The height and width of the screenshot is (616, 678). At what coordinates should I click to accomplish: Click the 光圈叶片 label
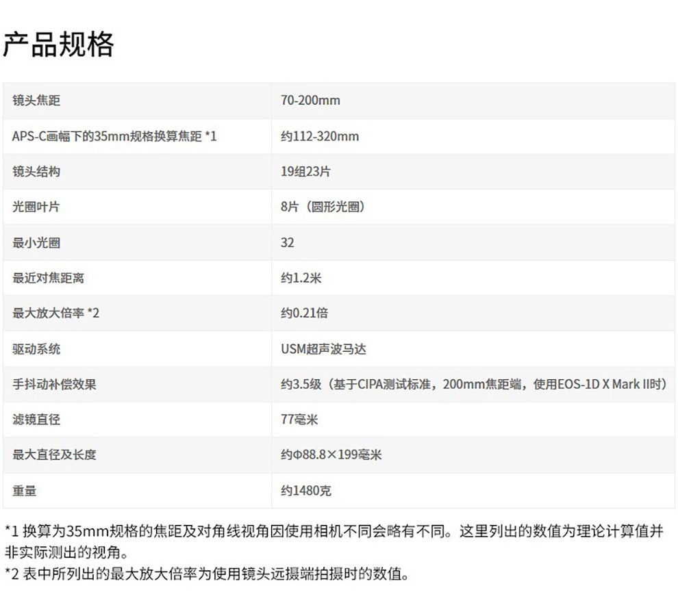36,207
